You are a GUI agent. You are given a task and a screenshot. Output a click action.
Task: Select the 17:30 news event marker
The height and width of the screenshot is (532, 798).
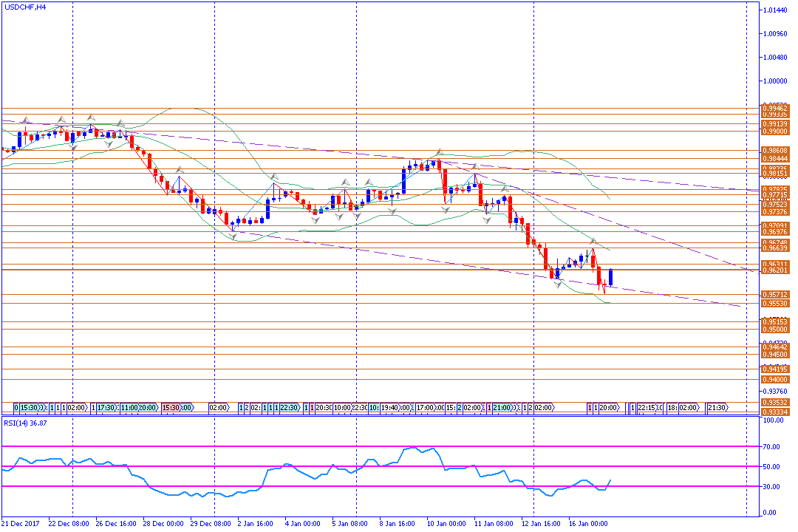[107, 408]
